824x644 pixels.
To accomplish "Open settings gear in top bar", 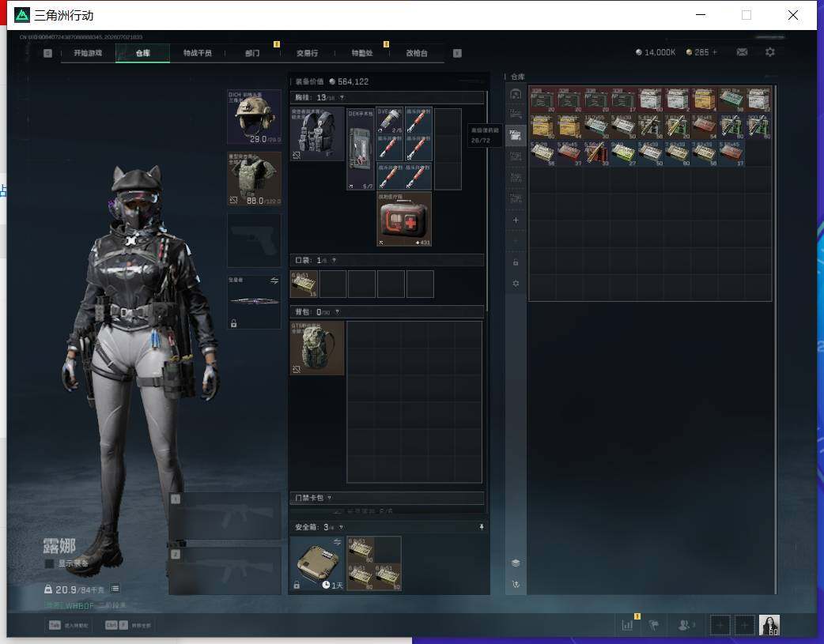I will click(x=770, y=52).
